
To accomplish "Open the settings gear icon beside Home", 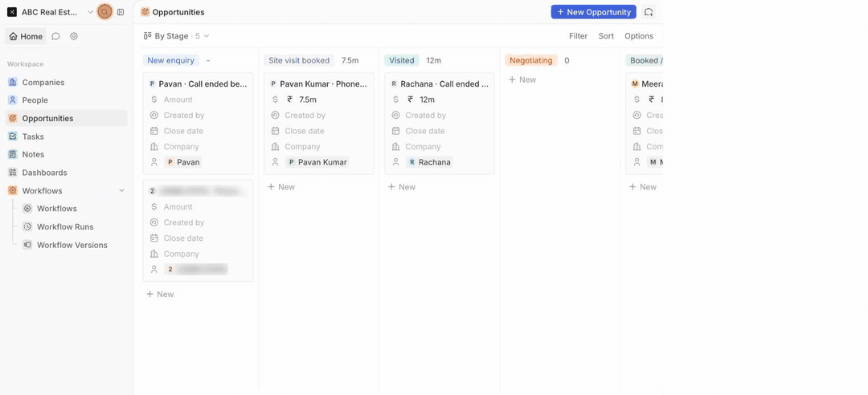I will point(74,36).
